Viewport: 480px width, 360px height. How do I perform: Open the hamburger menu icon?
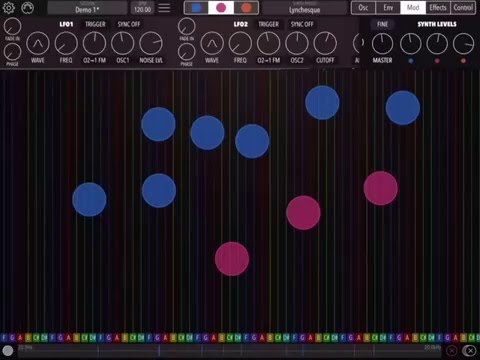coord(164,8)
